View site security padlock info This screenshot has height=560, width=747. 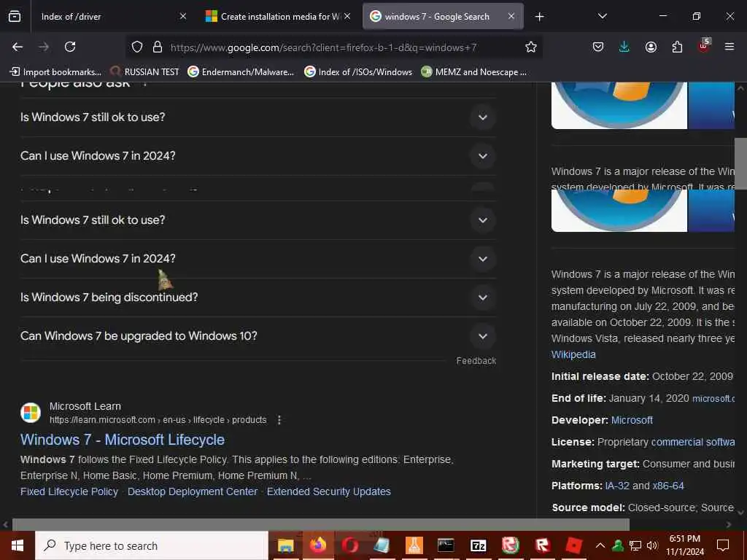158,47
